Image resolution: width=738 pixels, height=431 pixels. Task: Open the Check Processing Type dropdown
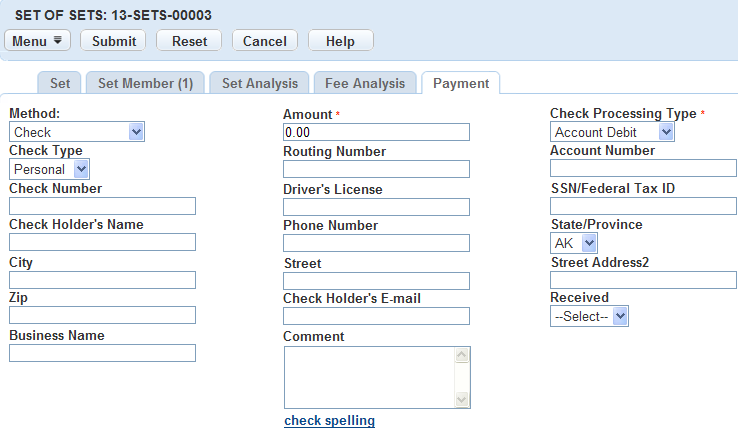click(613, 132)
